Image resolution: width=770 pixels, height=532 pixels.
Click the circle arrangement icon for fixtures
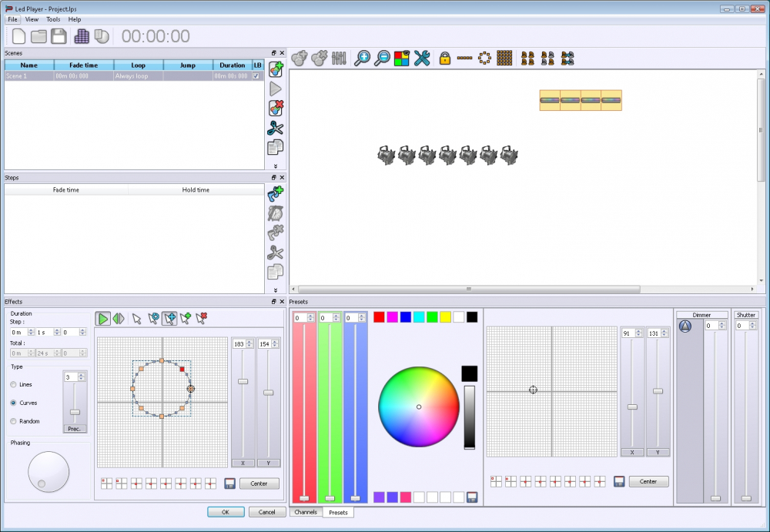click(x=484, y=58)
